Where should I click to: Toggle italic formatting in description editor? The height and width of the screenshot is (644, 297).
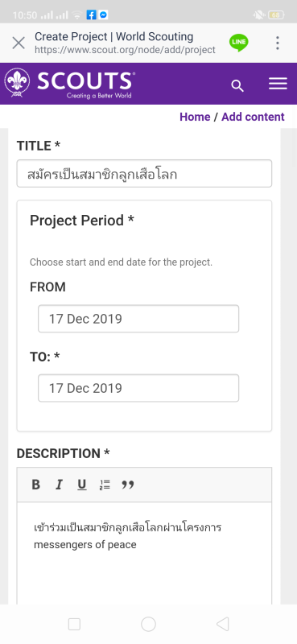pyautogui.click(x=59, y=485)
